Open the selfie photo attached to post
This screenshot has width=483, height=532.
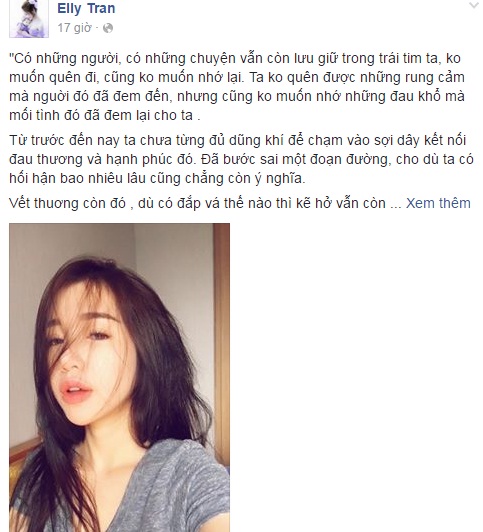[119, 377]
